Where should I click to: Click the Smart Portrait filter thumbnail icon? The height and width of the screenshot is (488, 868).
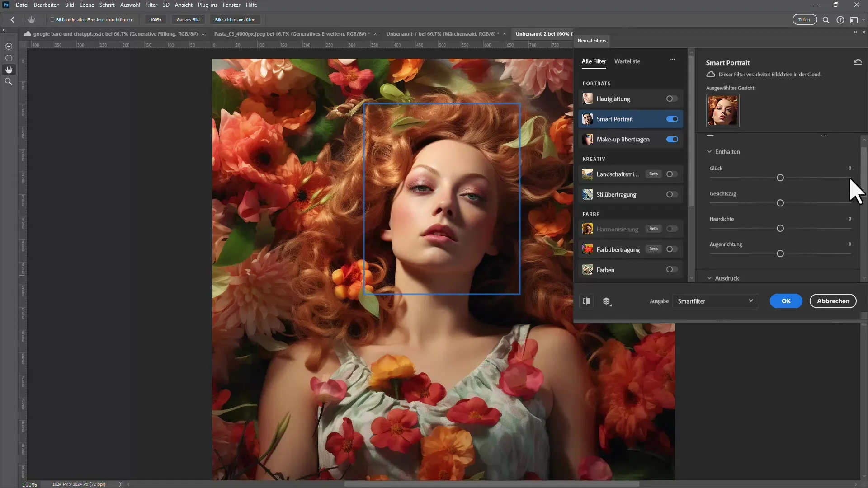(x=588, y=119)
